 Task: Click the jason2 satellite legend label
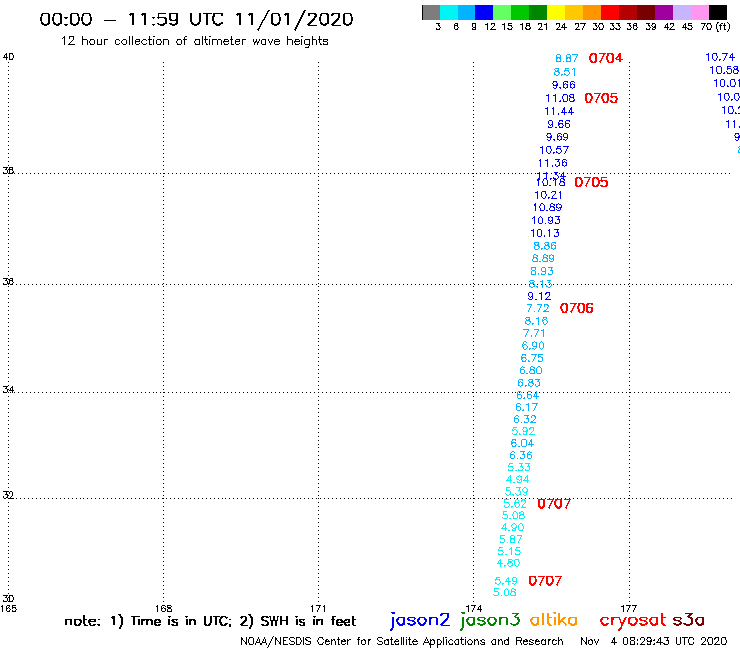click(x=420, y=620)
